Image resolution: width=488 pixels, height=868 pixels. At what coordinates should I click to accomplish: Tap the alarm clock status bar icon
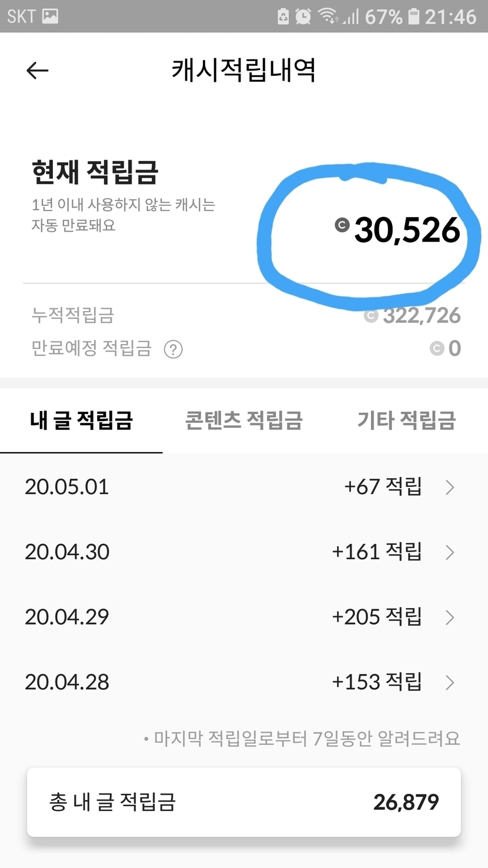[303, 16]
